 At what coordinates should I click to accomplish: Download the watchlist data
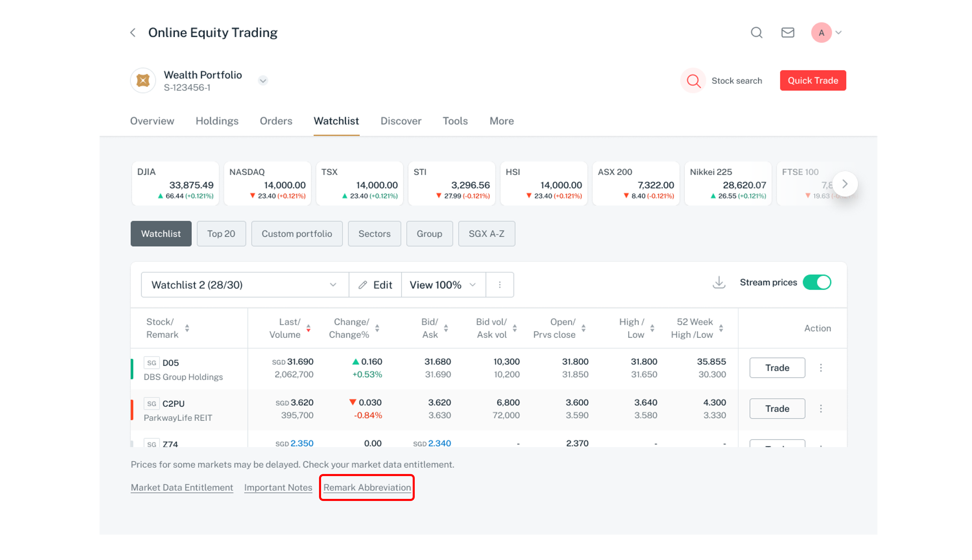719,282
